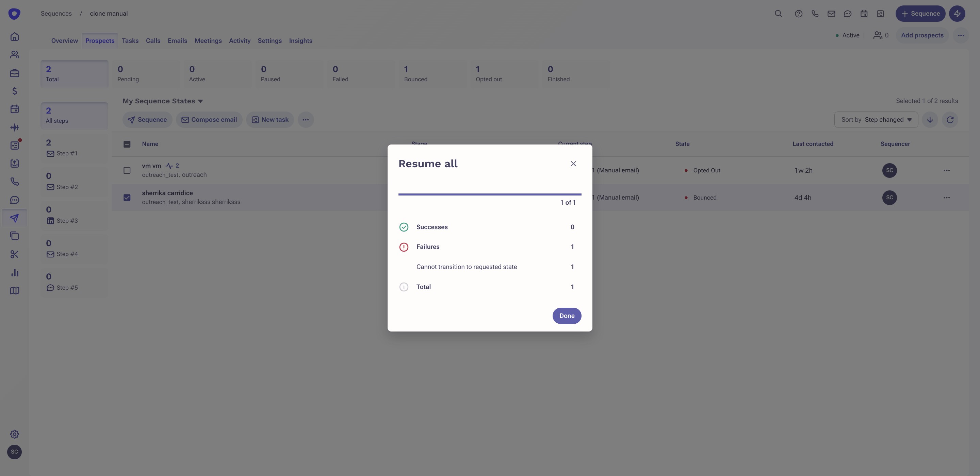The image size is (980, 476).
Task: Open Settings gear in left sidebar
Action: pos(14,434)
